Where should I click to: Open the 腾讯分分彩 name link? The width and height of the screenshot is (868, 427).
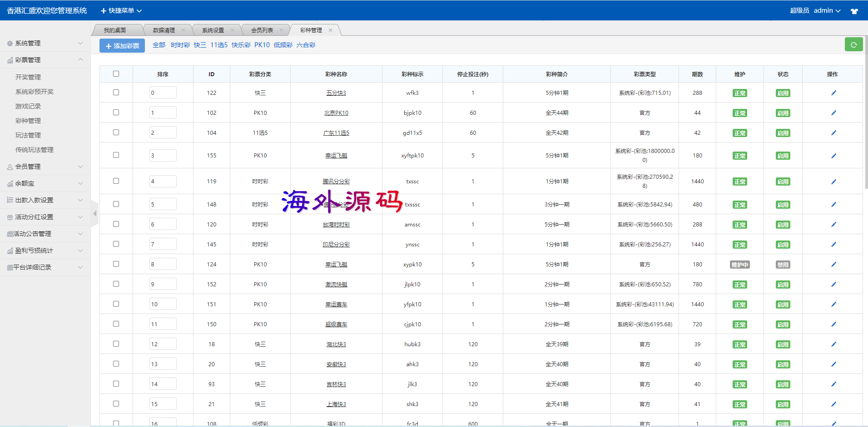[x=336, y=182]
